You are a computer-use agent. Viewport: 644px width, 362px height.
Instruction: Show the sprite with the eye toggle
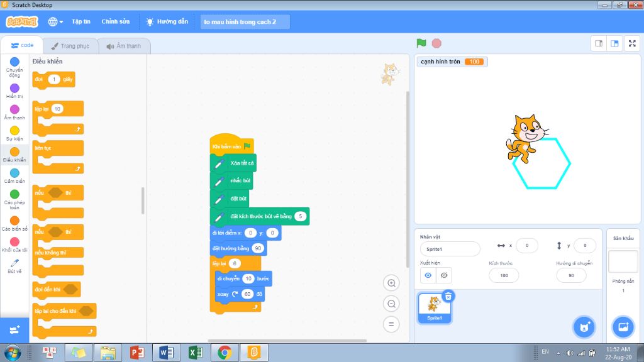(x=428, y=275)
